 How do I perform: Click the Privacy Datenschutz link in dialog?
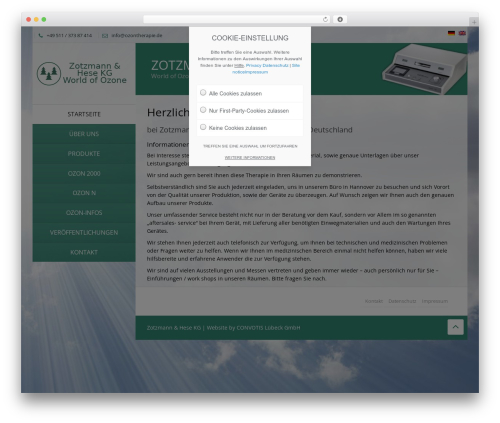point(267,65)
